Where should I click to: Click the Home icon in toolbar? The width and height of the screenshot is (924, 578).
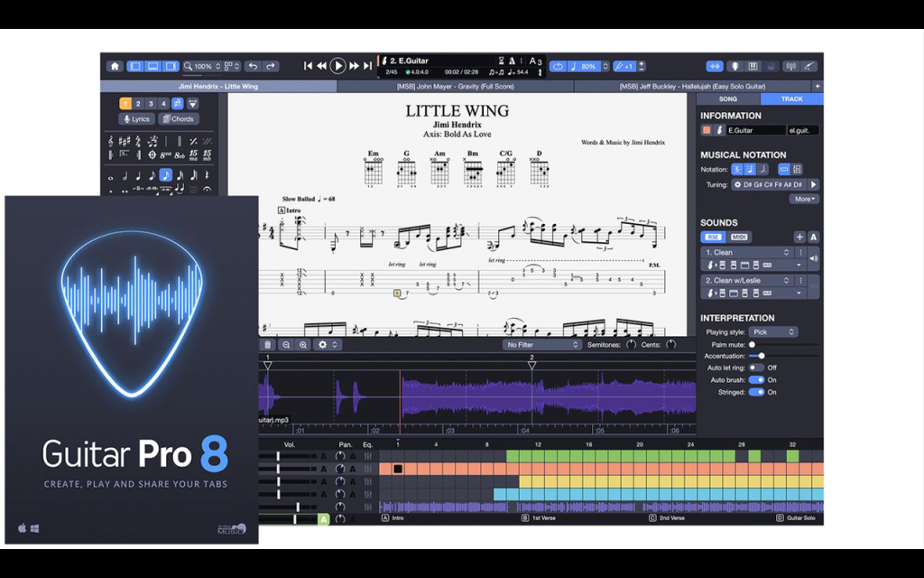point(115,66)
